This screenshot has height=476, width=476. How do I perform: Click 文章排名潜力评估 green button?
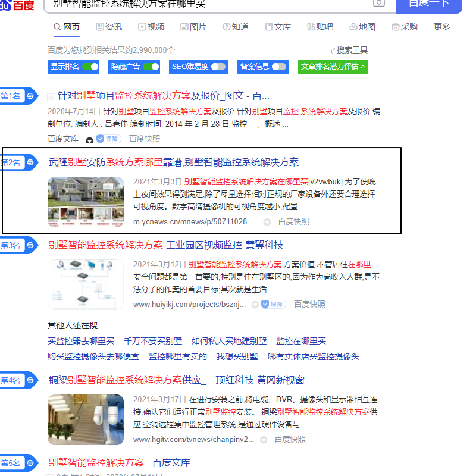(x=333, y=67)
